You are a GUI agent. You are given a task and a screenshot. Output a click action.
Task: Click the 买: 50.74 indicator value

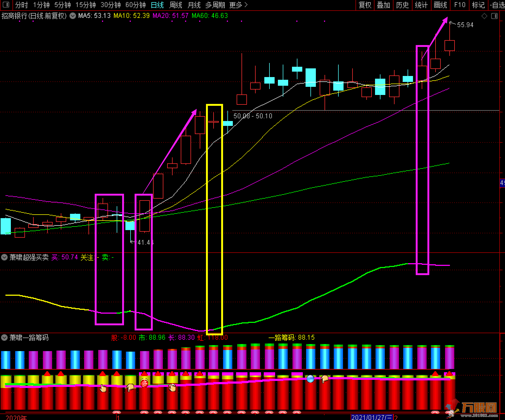[65, 257]
